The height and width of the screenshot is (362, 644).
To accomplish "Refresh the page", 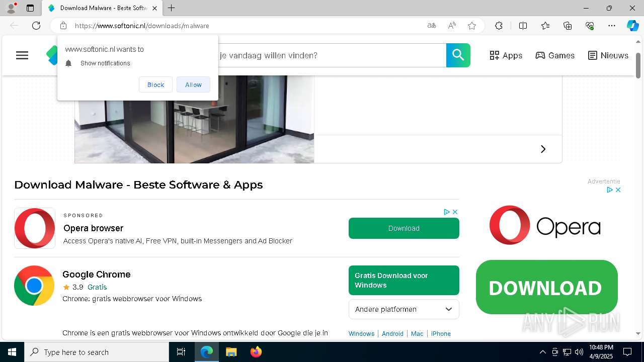I will [36, 26].
